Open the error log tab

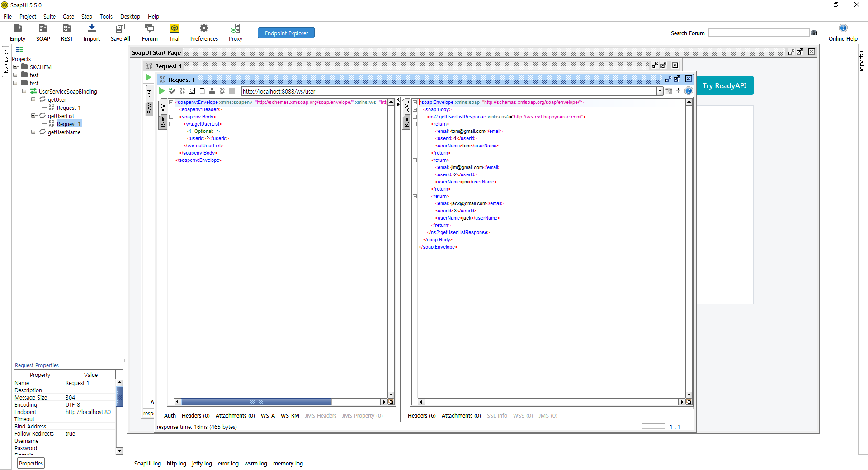tap(228, 463)
